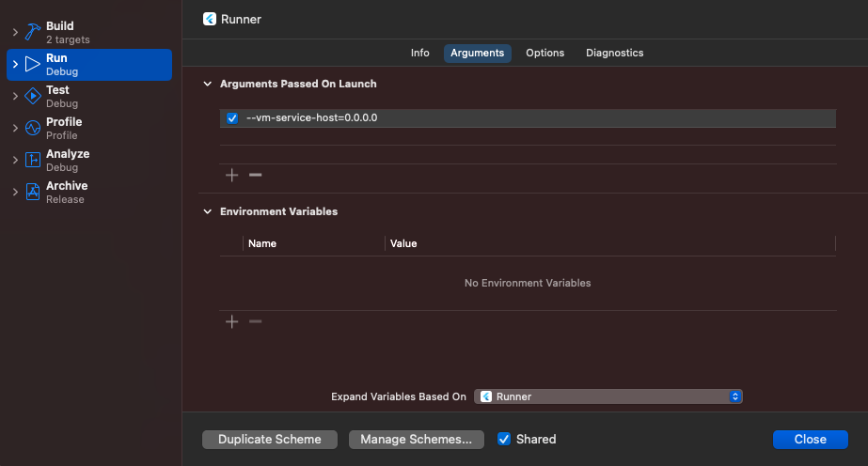Add a new launch argument with plus
The width and height of the screenshot is (868, 466).
click(232, 175)
